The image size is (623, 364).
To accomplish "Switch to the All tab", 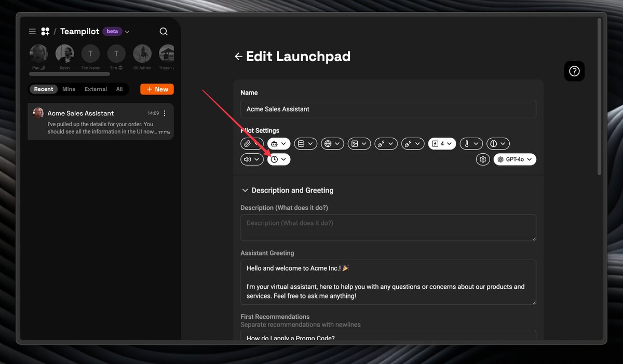I will point(119,89).
